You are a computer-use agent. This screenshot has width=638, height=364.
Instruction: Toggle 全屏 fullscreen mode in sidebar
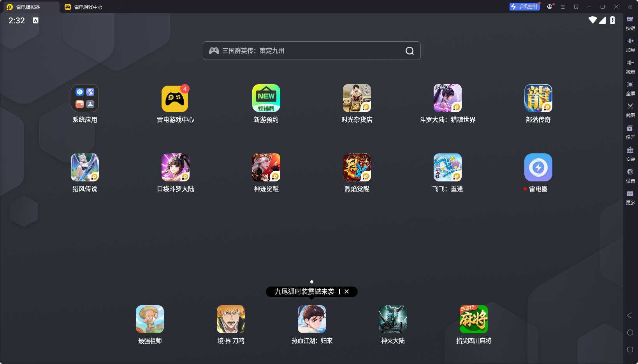tap(630, 88)
